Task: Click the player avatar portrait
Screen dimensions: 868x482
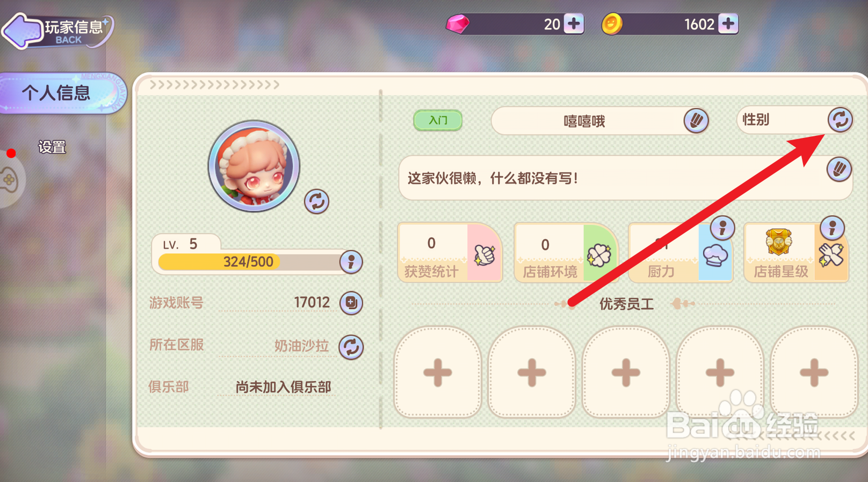Action: pyautogui.click(x=254, y=166)
